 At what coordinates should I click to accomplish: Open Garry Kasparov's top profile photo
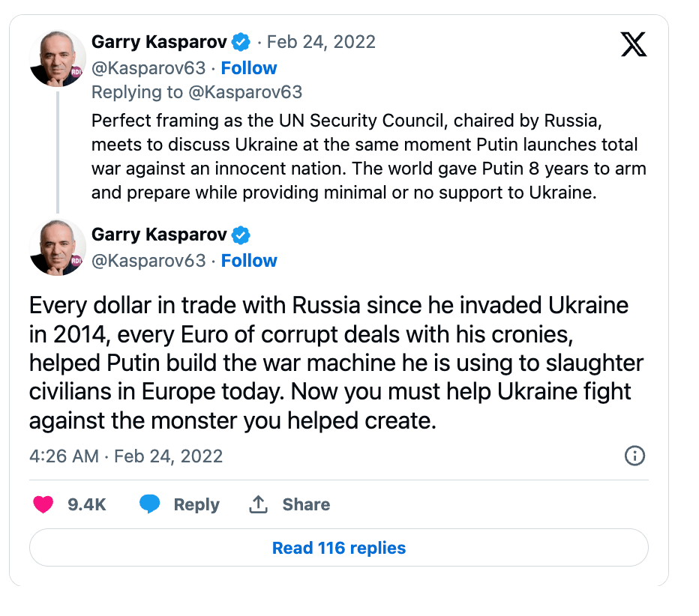click(58, 58)
